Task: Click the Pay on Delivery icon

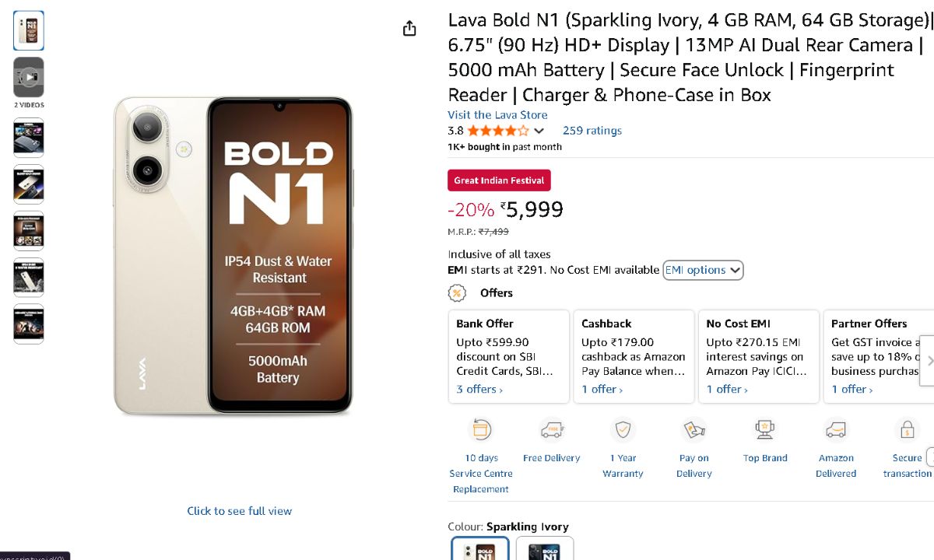Action: (x=693, y=429)
